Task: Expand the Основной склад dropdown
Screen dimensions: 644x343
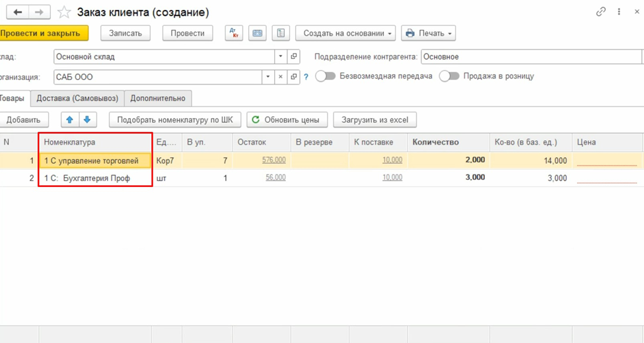Action: click(x=281, y=57)
